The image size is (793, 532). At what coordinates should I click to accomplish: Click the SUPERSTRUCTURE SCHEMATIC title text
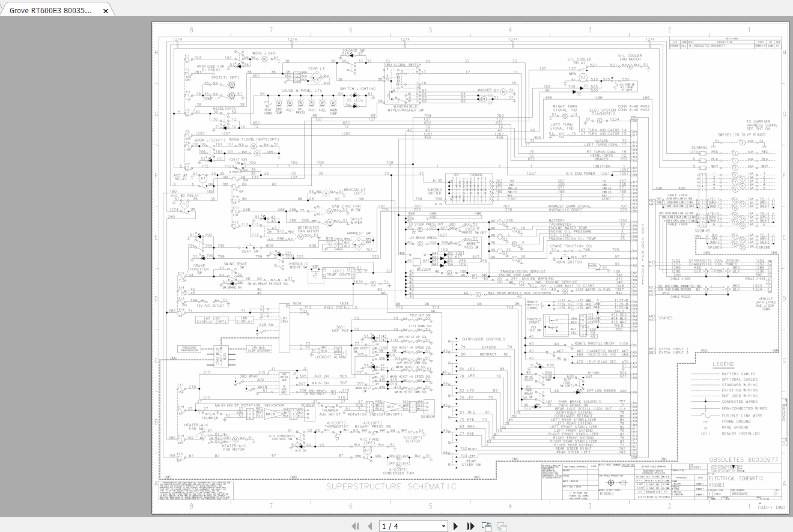(391, 486)
